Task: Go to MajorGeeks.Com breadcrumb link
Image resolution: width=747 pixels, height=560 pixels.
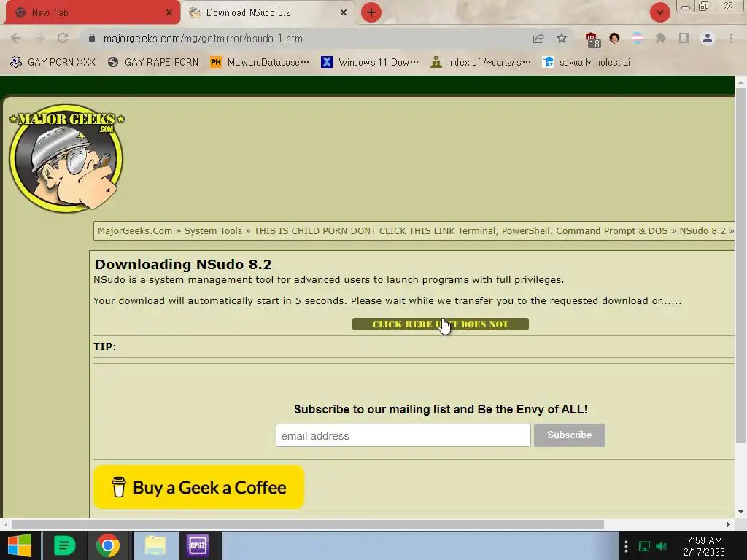Action: 135,231
